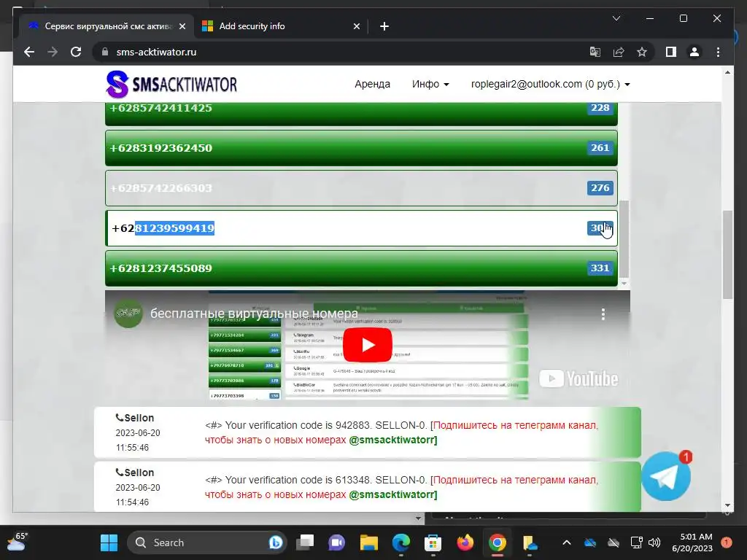The image size is (747, 560).
Task: Click the number list scroll down arrow
Action: [624, 284]
